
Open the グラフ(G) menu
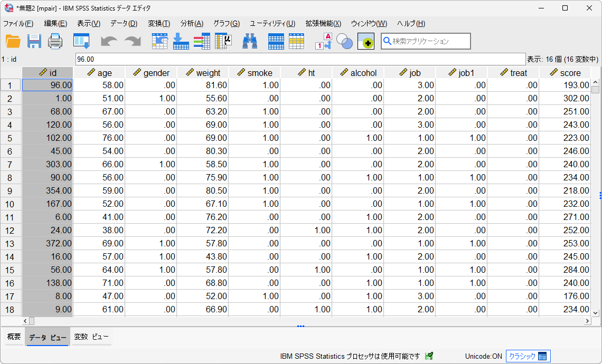coord(227,23)
